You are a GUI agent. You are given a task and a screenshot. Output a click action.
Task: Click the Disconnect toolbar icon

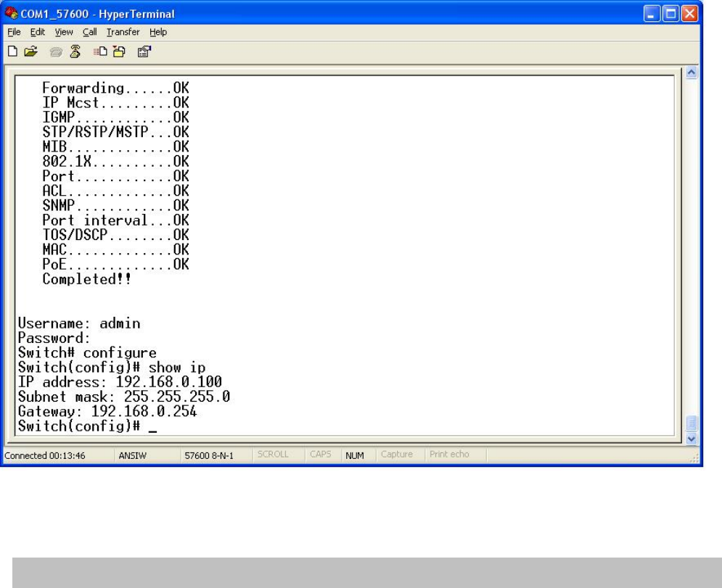(75, 51)
